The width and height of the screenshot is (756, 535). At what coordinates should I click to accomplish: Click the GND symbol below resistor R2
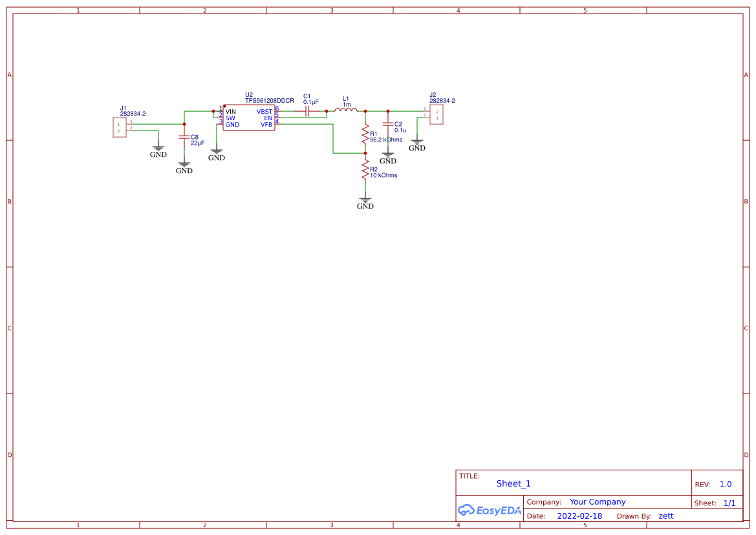click(x=365, y=199)
